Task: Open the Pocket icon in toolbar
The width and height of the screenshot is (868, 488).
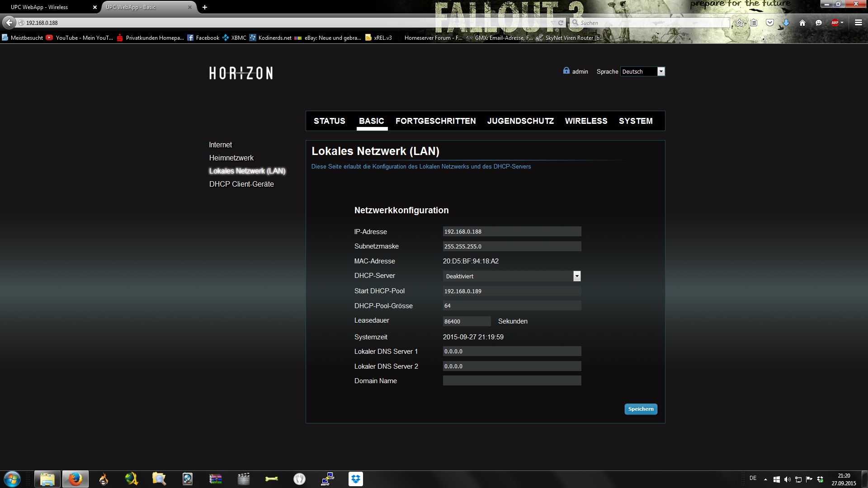Action: point(770,23)
